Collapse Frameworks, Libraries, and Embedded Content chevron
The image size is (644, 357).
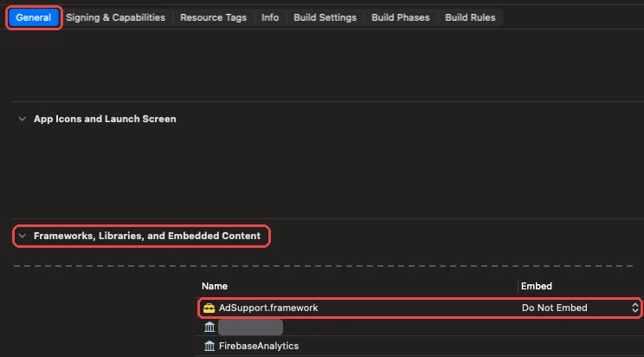tap(23, 236)
